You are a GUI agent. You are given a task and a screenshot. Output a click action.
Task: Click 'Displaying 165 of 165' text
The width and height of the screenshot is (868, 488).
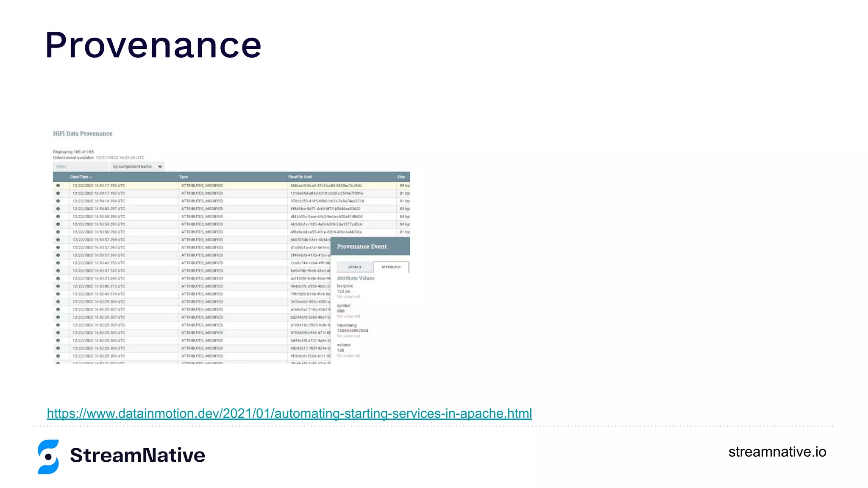pos(73,152)
